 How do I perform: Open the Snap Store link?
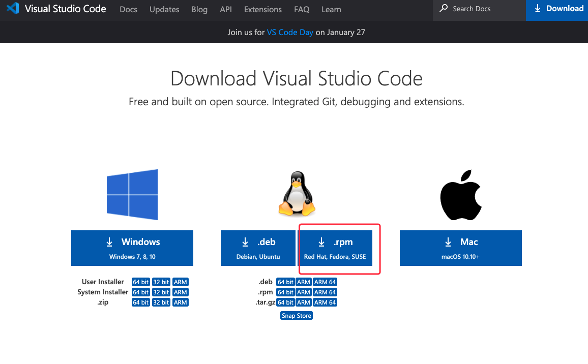coord(296,316)
